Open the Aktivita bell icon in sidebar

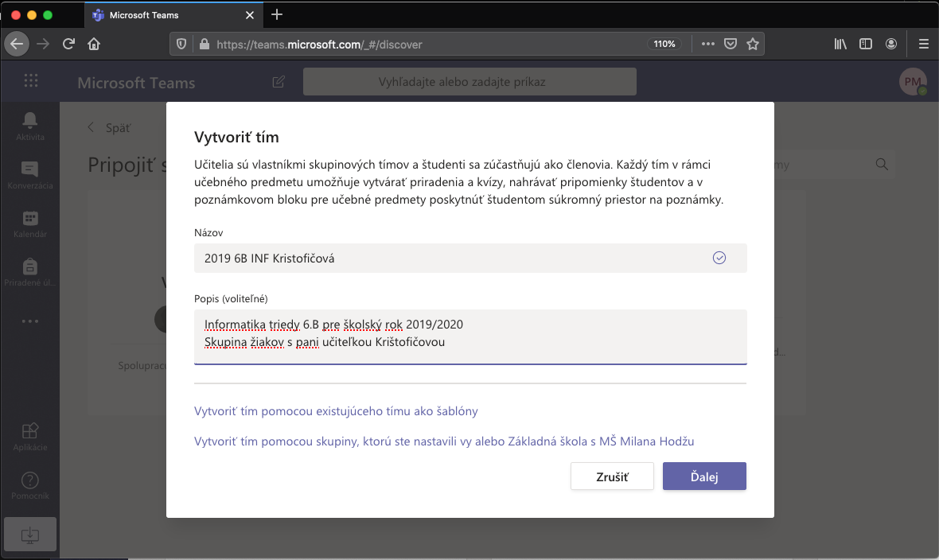[29, 121]
